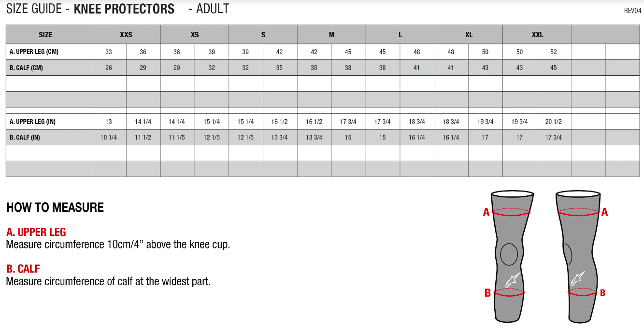Click the red A marker on right leg
The width and height of the screenshot is (644, 330).
tap(604, 212)
